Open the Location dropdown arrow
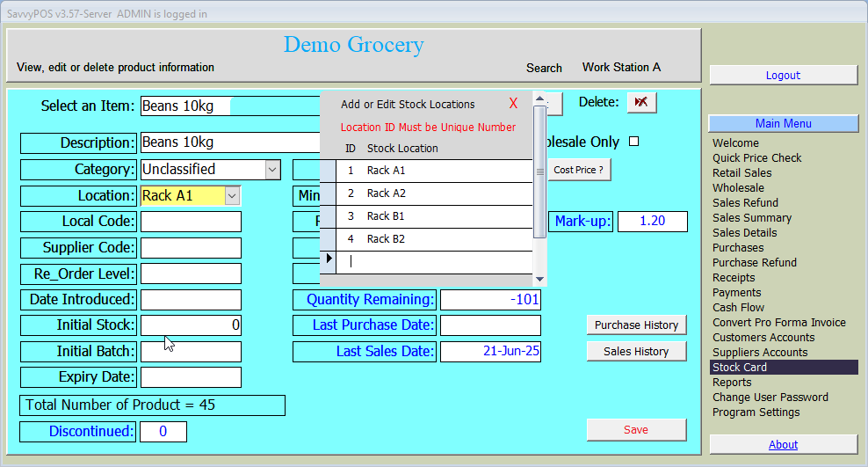The height and width of the screenshot is (467, 868). pos(232,195)
